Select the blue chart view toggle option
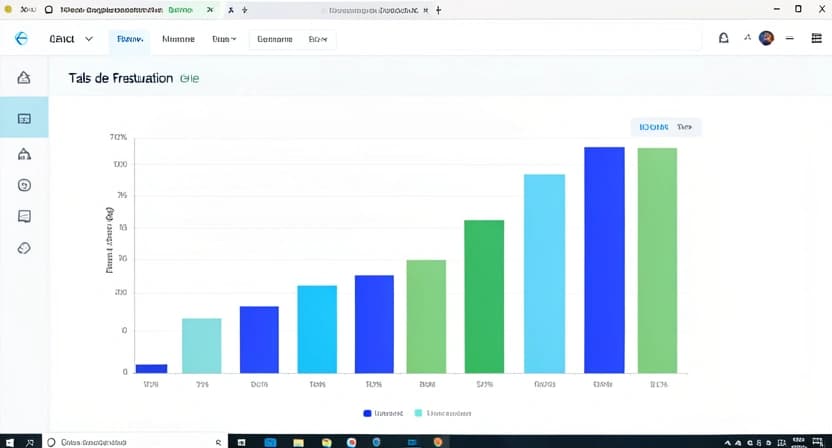832x448 pixels. (653, 127)
